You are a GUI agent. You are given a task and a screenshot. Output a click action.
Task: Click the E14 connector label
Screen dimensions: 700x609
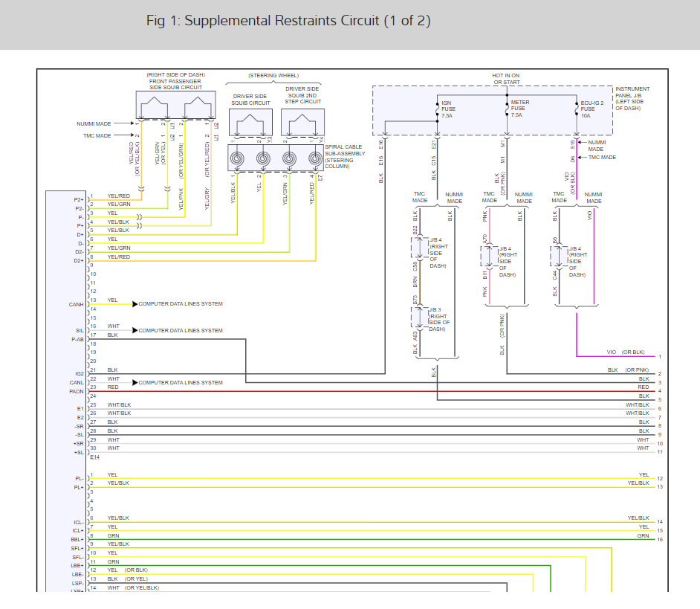click(x=94, y=457)
